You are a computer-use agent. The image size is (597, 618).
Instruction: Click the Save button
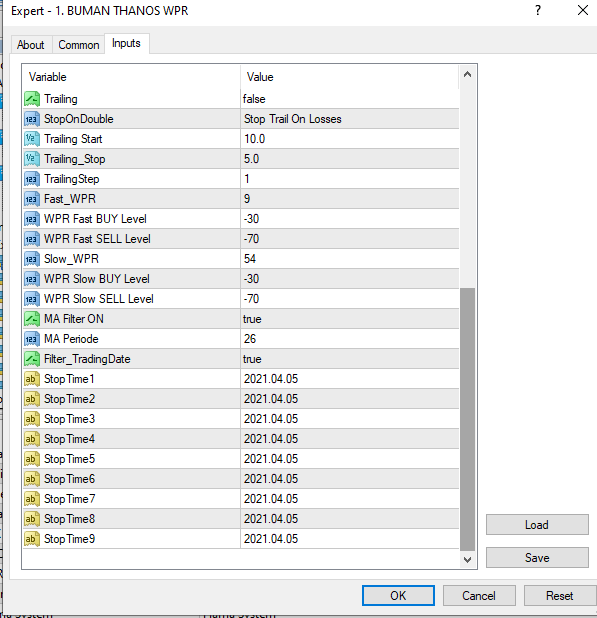(x=537, y=558)
